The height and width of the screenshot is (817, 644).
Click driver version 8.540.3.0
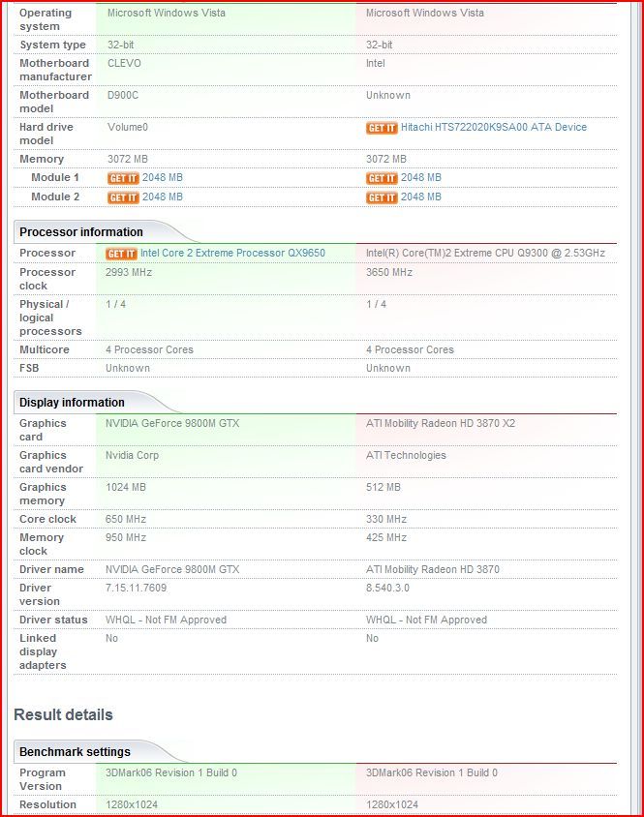click(x=387, y=588)
